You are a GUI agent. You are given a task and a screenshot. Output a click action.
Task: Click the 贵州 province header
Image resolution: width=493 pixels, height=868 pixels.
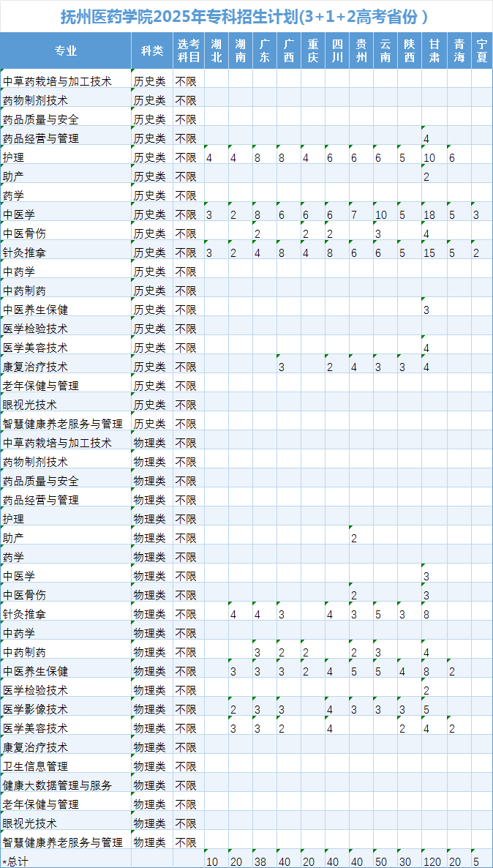[x=361, y=51]
